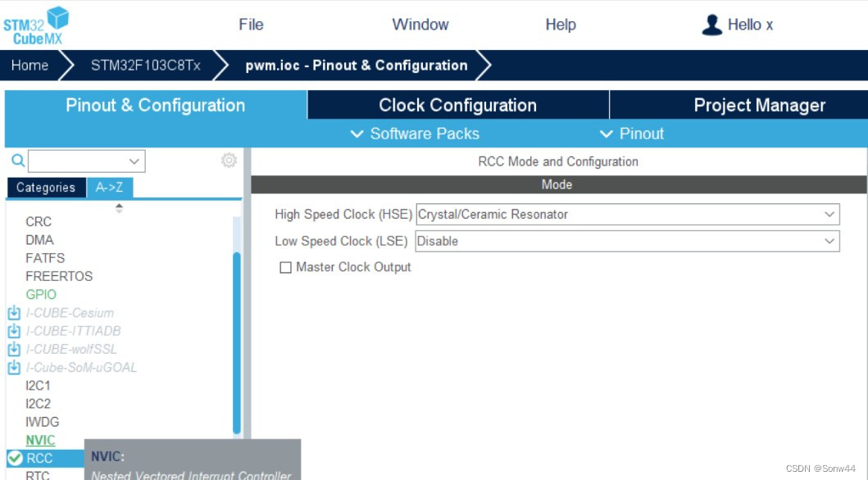The image size is (868, 480).
Task: Click the peripheral list vertical scrollbar
Action: click(236, 343)
